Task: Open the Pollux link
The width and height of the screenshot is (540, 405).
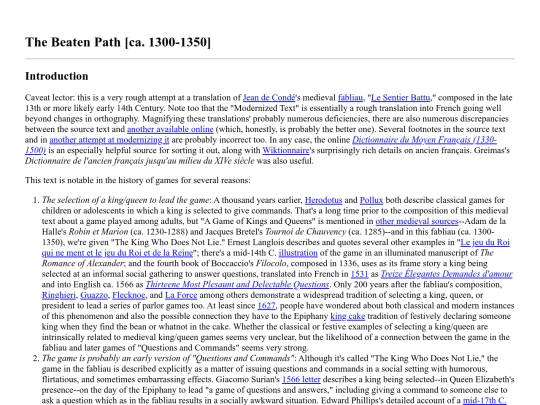Action: point(371,200)
